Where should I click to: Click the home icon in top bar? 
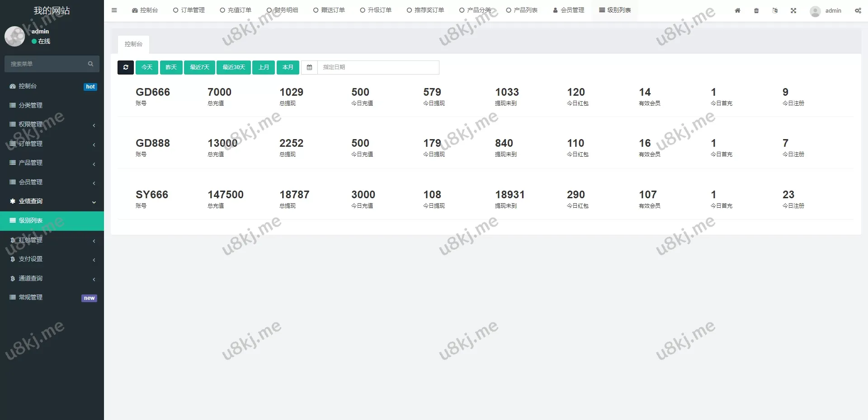(737, 10)
